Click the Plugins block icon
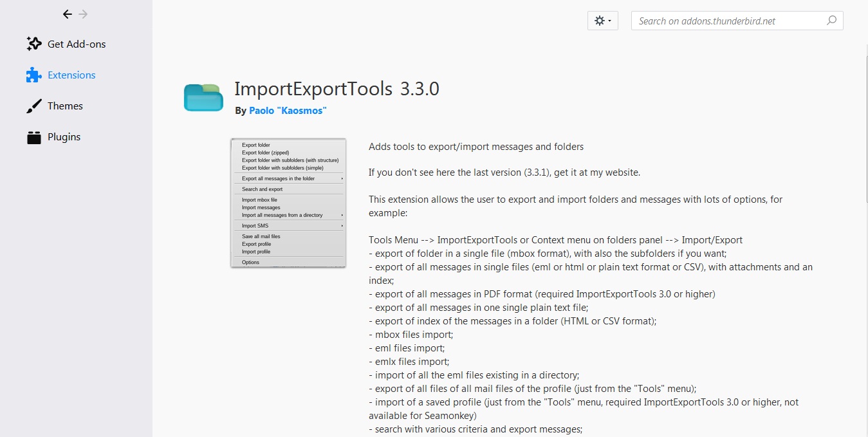 tap(34, 136)
